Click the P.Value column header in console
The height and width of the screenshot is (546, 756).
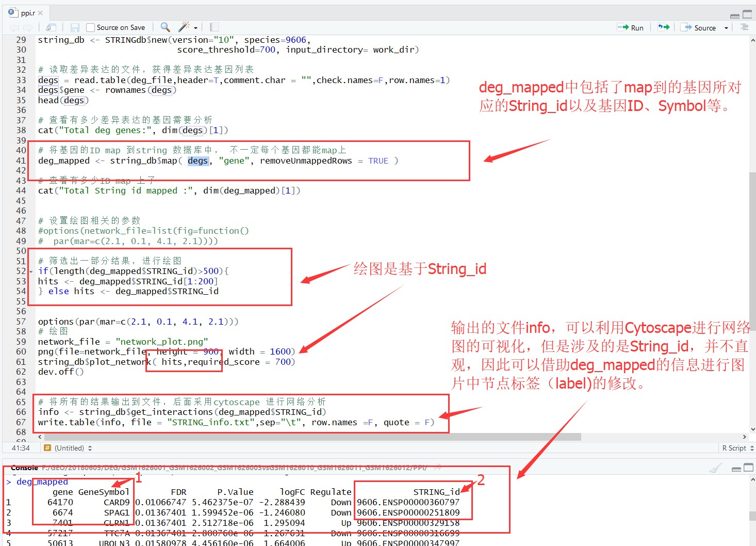pyautogui.click(x=235, y=492)
